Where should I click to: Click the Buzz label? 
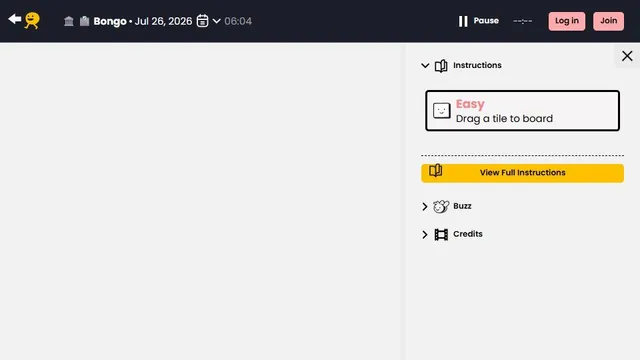(462, 206)
